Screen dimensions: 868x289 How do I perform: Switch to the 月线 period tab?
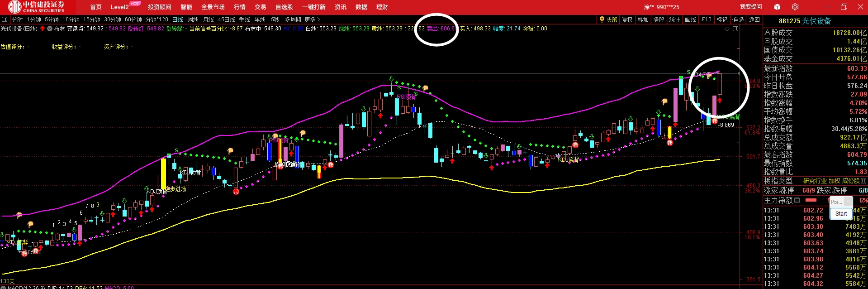(x=209, y=19)
